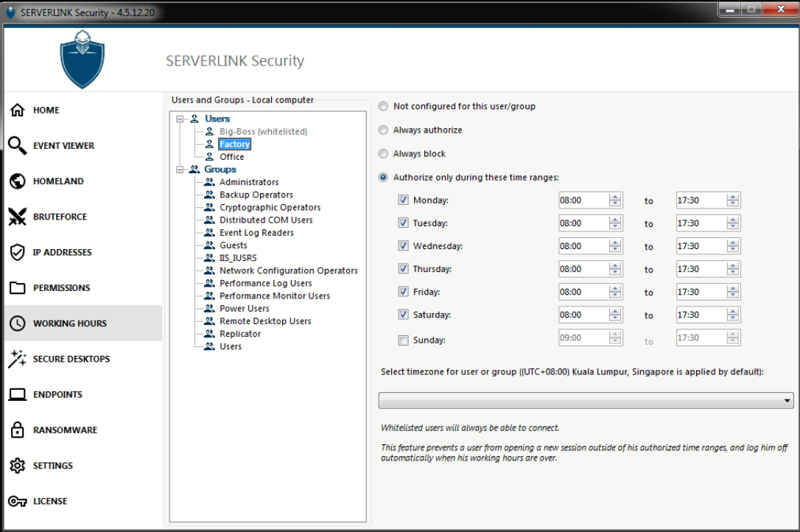Click the Bruteforce crossed swords icon
This screenshot has height=532, width=800.
tap(18, 217)
